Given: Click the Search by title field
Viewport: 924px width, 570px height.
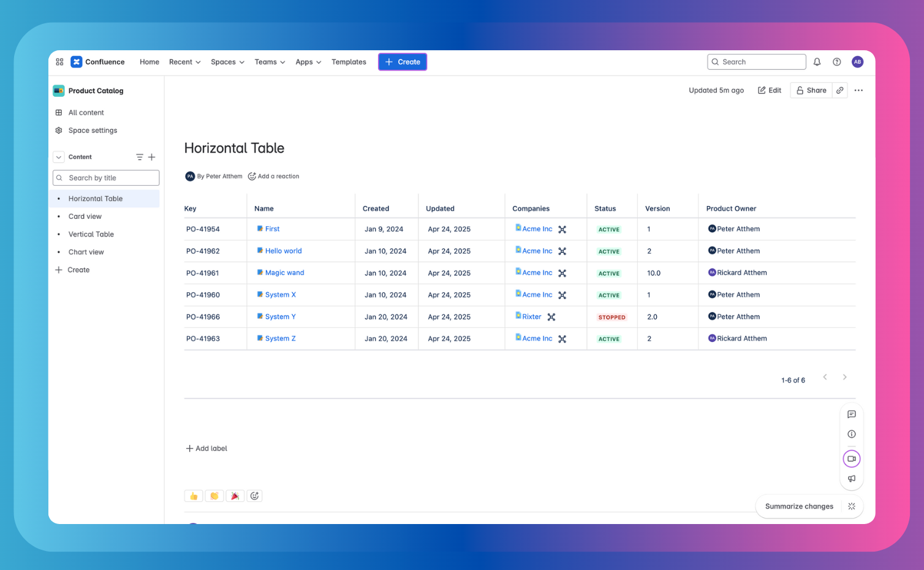Looking at the screenshot, I should [106, 178].
